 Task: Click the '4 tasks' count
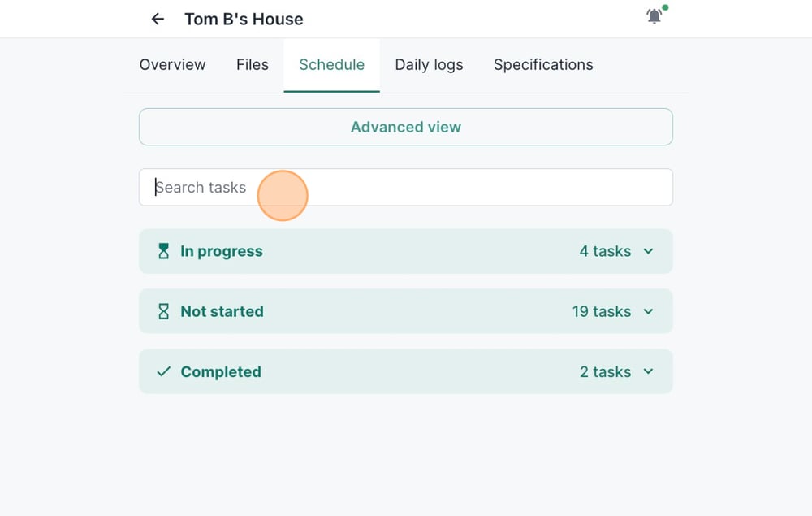pyautogui.click(x=605, y=251)
